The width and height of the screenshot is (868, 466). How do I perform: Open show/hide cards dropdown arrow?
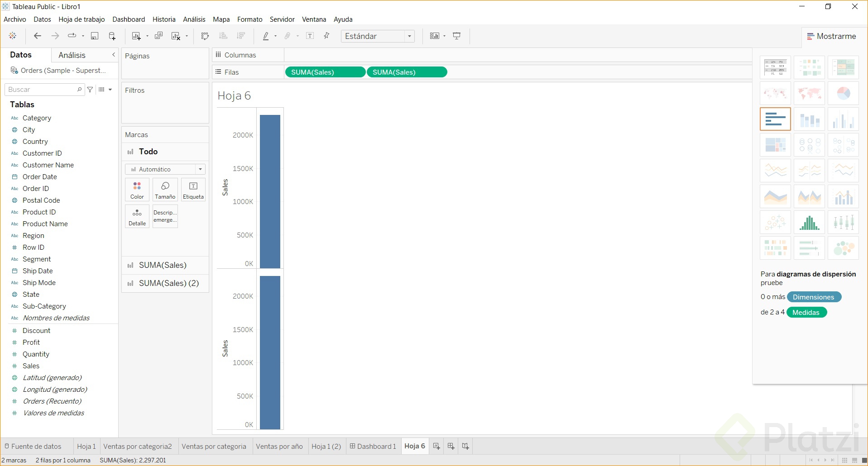[x=445, y=36]
